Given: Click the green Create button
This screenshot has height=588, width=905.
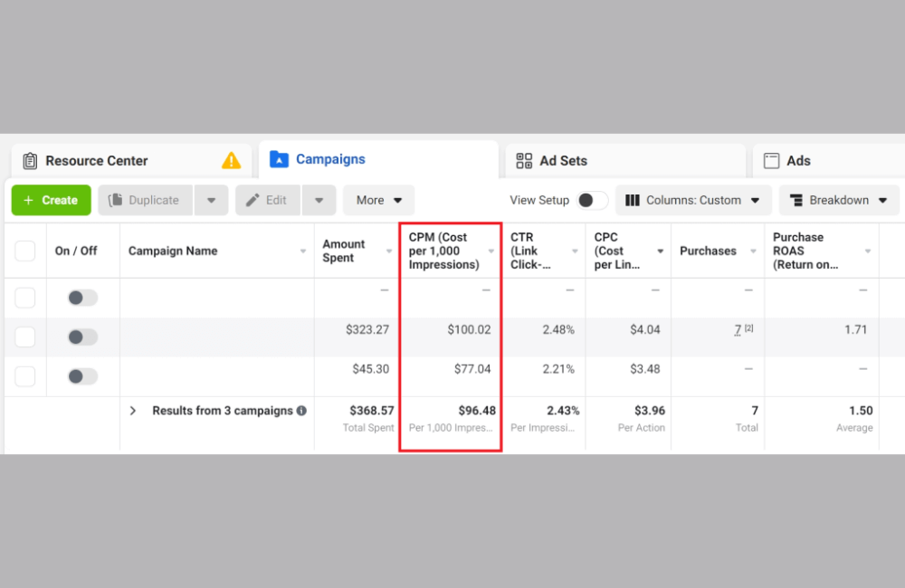Looking at the screenshot, I should pos(51,200).
